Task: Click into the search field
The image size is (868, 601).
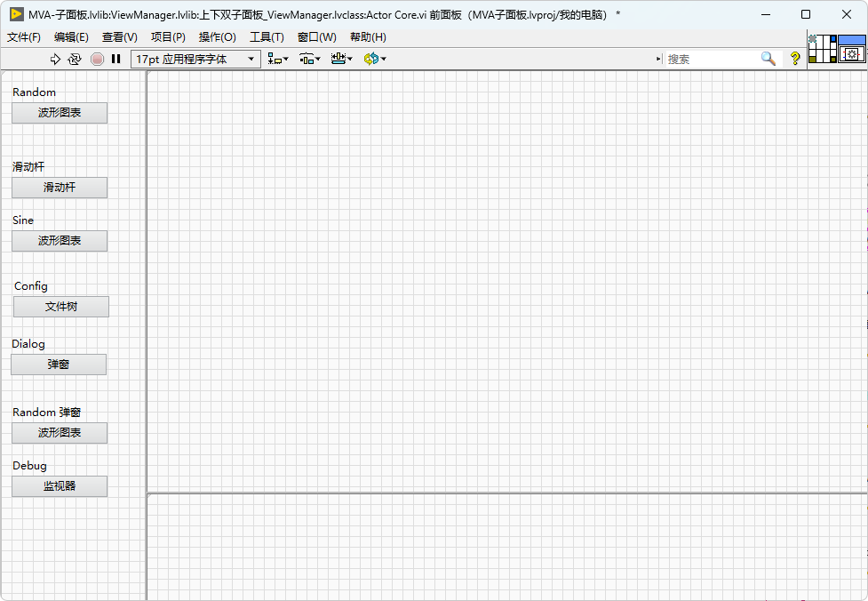Action: [x=713, y=59]
